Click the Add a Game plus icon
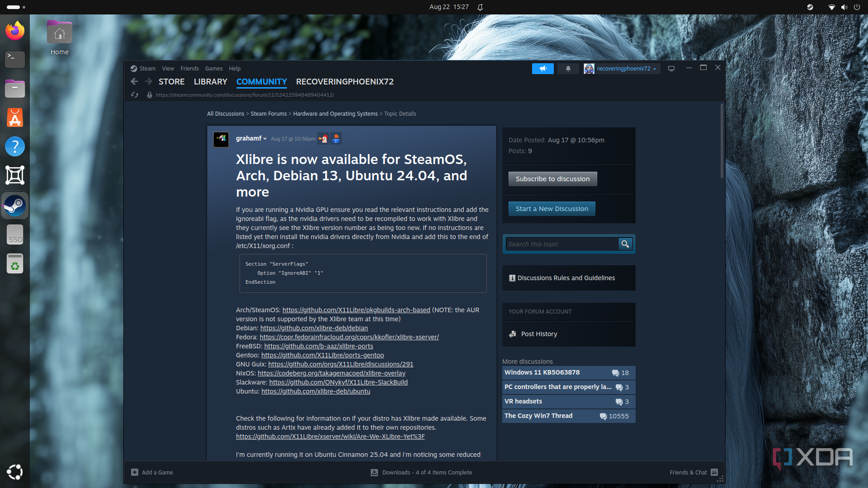Image resolution: width=868 pixels, height=488 pixels. click(x=135, y=472)
